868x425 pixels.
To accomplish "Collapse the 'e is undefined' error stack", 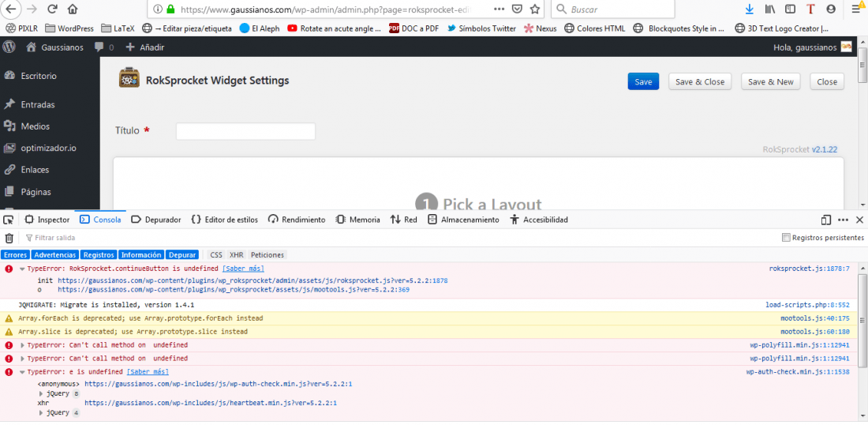I will [x=22, y=372].
